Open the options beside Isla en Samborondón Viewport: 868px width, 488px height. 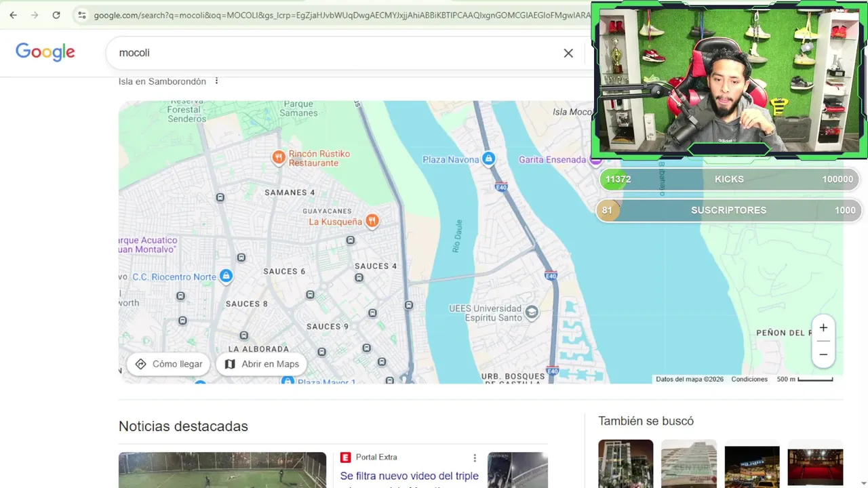point(216,81)
